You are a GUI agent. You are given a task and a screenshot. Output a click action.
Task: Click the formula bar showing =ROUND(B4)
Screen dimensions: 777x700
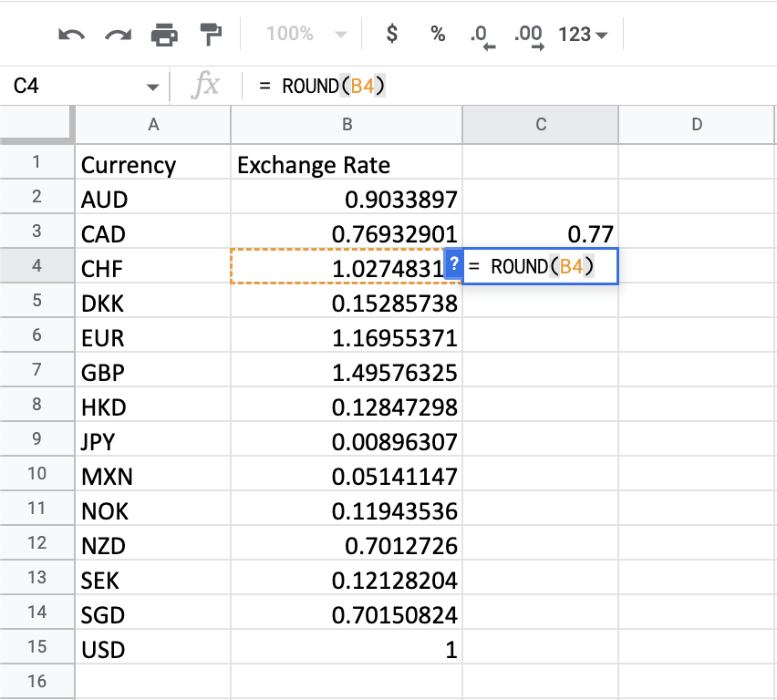511,87
